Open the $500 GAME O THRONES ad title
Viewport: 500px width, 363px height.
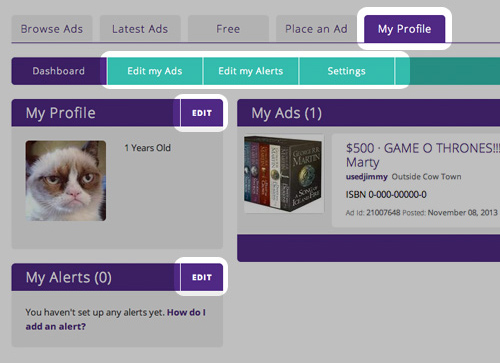[423, 155]
